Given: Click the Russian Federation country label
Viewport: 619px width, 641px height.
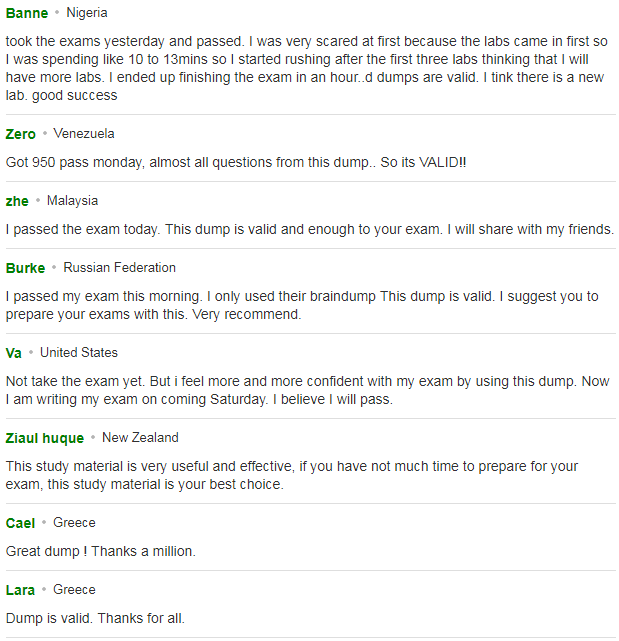Looking at the screenshot, I should point(119,268).
